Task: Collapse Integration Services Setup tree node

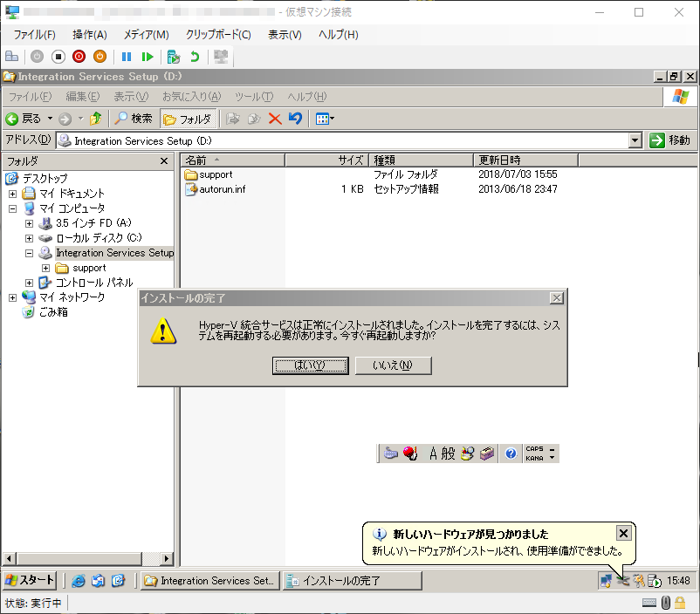Action: click(29, 253)
